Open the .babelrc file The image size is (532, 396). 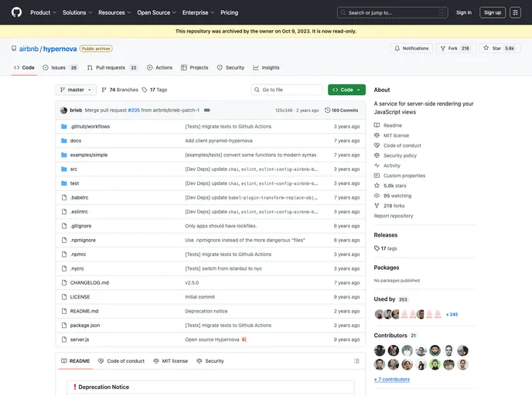click(79, 197)
